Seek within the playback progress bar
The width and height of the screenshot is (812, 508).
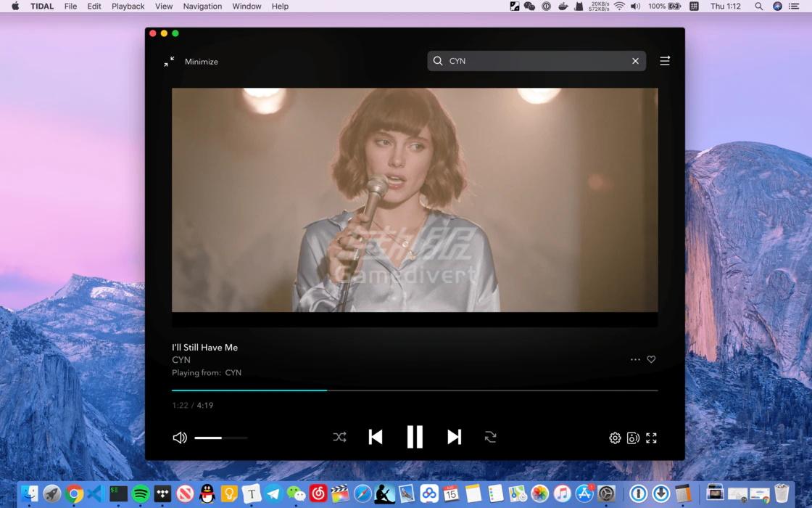[415, 390]
